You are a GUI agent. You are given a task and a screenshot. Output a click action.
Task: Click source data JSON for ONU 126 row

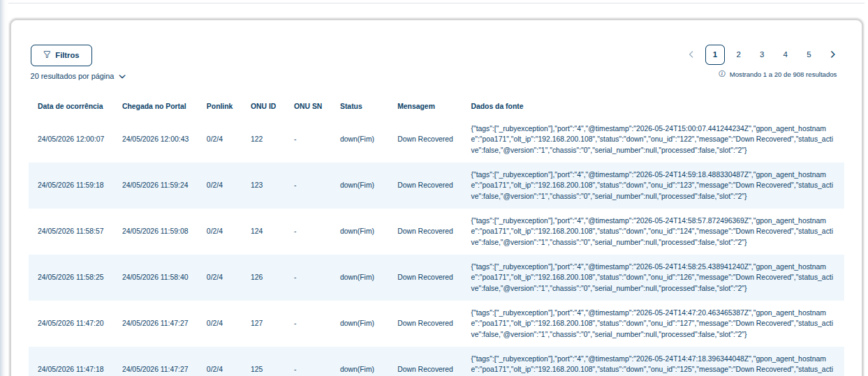(652, 277)
